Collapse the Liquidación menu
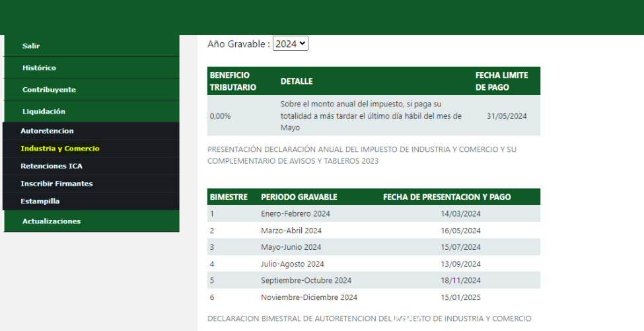This screenshot has height=331, width=644. (x=92, y=111)
